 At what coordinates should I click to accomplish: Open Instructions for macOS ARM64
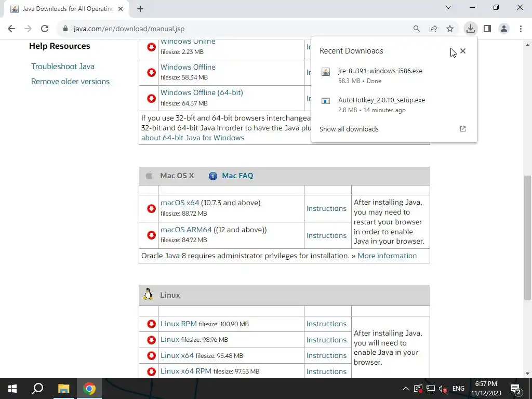click(x=326, y=235)
